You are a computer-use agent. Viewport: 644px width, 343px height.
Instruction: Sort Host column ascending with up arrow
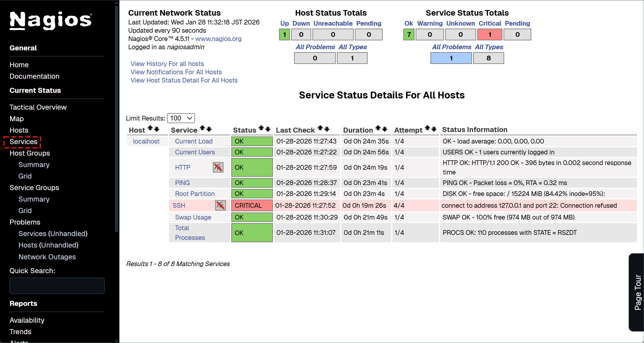pyautogui.click(x=150, y=128)
